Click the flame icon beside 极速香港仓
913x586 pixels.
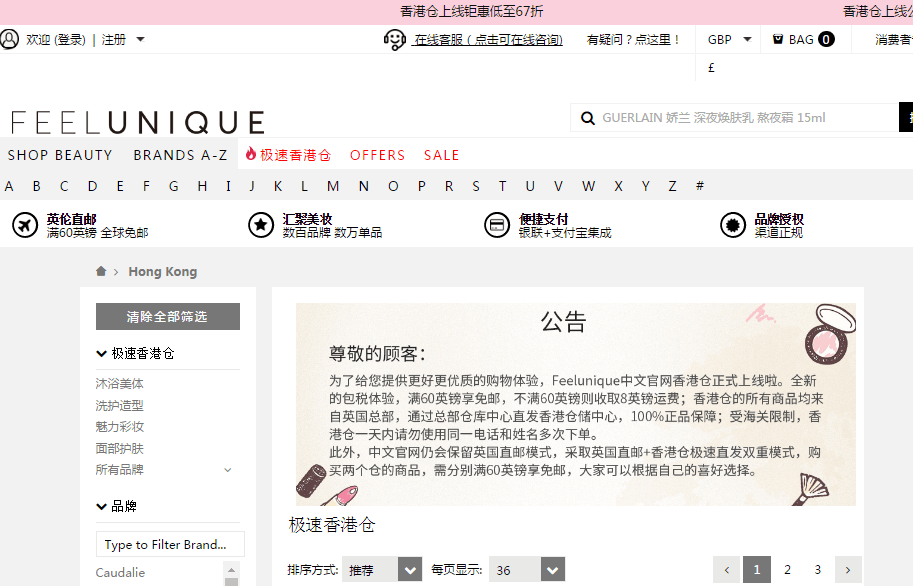tap(251, 154)
